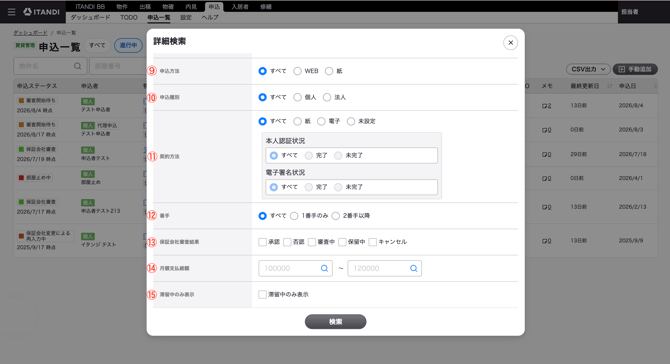The width and height of the screenshot is (670, 364).
Task: Click the maximum amount field showing 120000
Action: (385, 268)
